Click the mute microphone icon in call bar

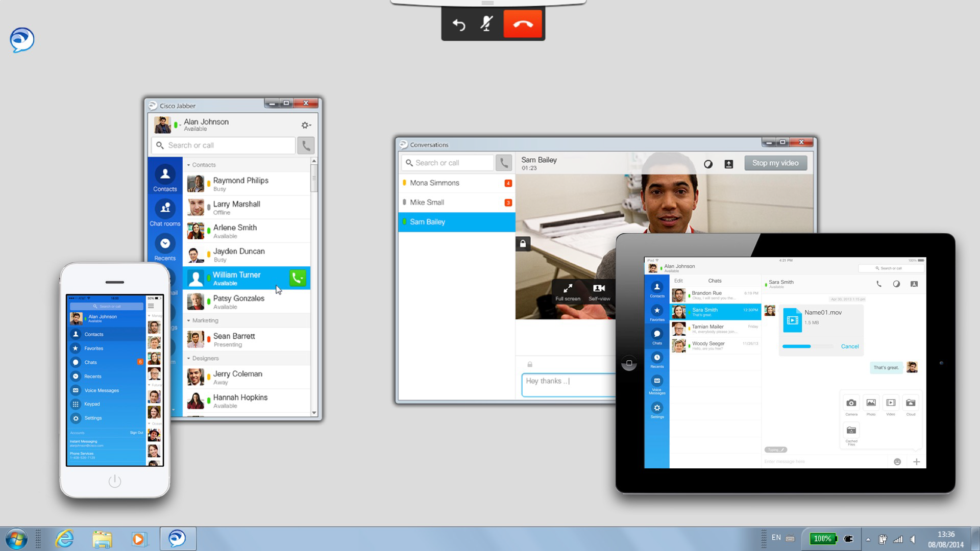[486, 25]
